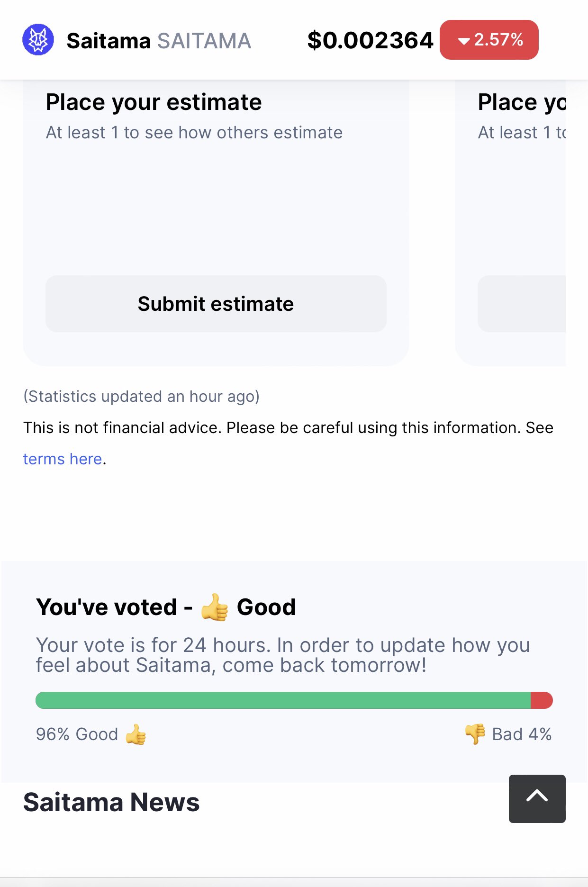This screenshot has height=887, width=588.
Task: Click the $0.002364 price text
Action: tap(370, 40)
